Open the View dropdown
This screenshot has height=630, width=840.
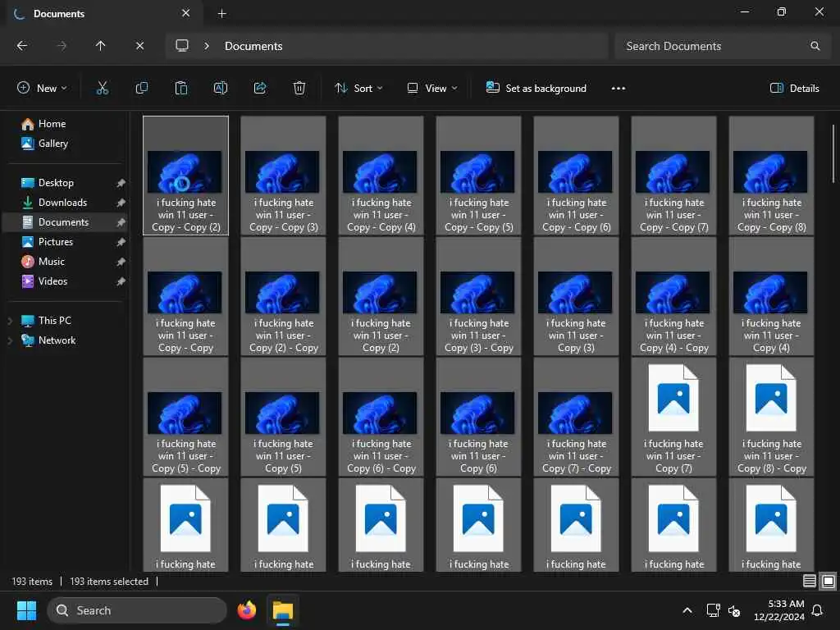tap(432, 89)
